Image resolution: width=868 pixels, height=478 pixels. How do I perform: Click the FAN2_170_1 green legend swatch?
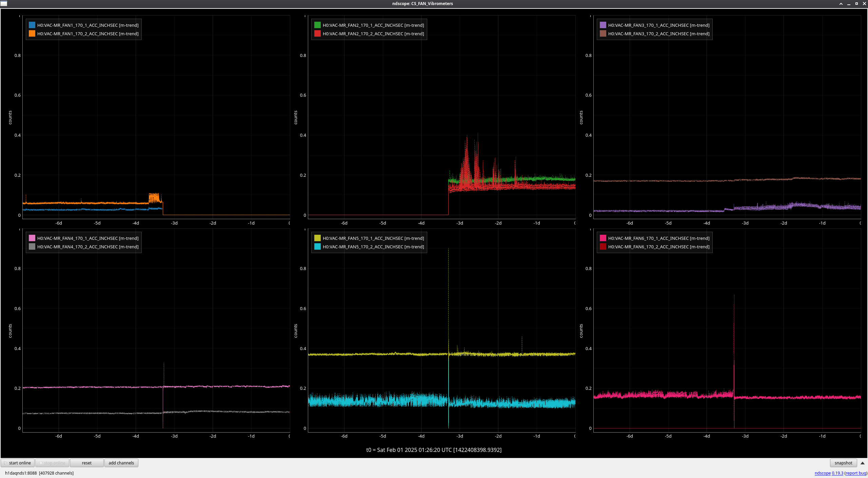coord(317,25)
